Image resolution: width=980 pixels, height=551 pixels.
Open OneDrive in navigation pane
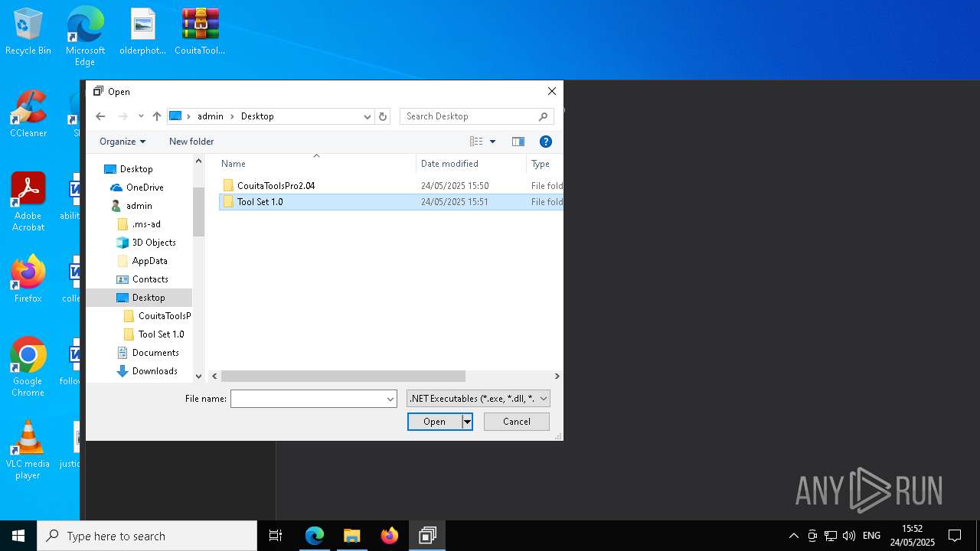click(x=145, y=187)
